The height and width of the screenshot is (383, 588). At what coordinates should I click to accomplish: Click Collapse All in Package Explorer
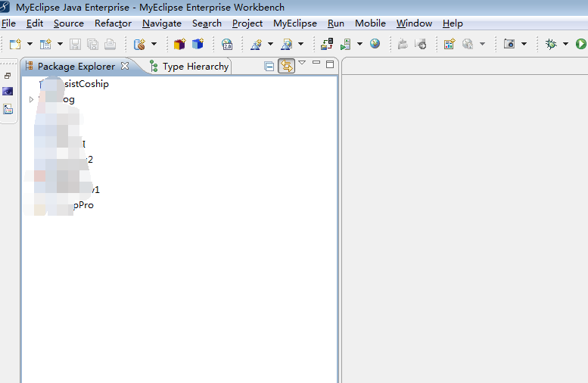pyautogui.click(x=269, y=67)
